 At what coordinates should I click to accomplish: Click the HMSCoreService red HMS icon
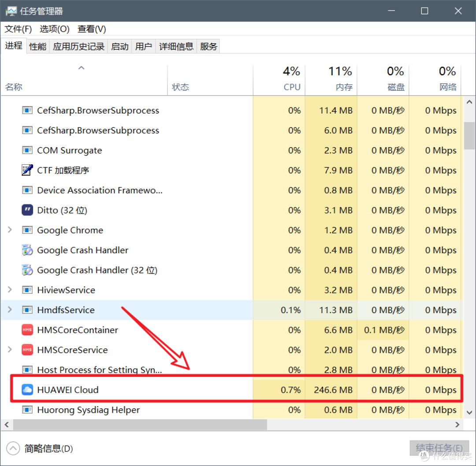27,350
